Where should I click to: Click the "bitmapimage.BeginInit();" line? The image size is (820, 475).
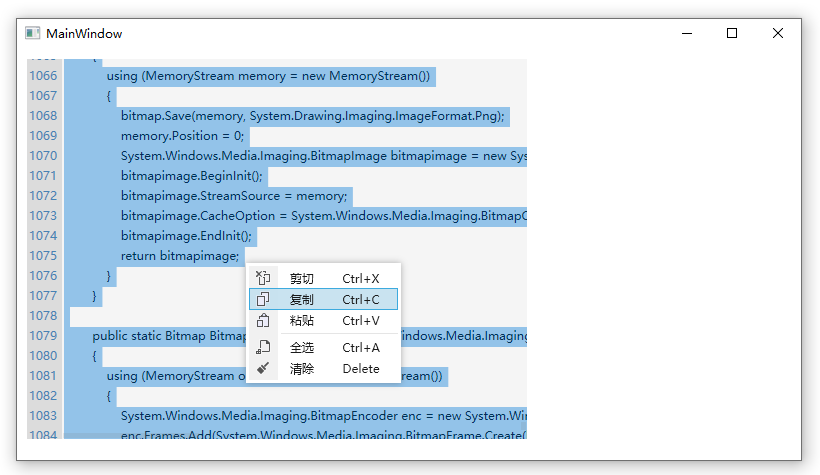[x=191, y=176]
